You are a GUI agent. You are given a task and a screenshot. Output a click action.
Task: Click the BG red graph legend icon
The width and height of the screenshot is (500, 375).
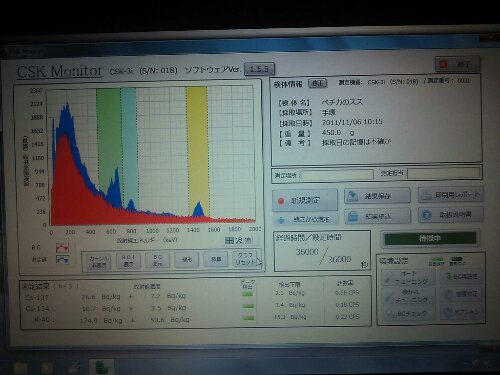click(62, 248)
